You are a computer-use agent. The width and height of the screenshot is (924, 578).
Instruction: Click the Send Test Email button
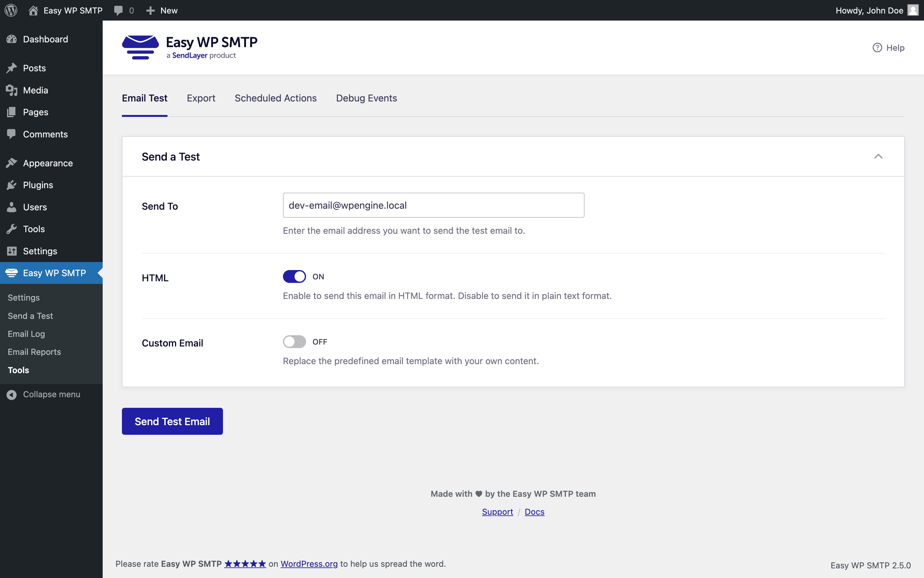172,421
